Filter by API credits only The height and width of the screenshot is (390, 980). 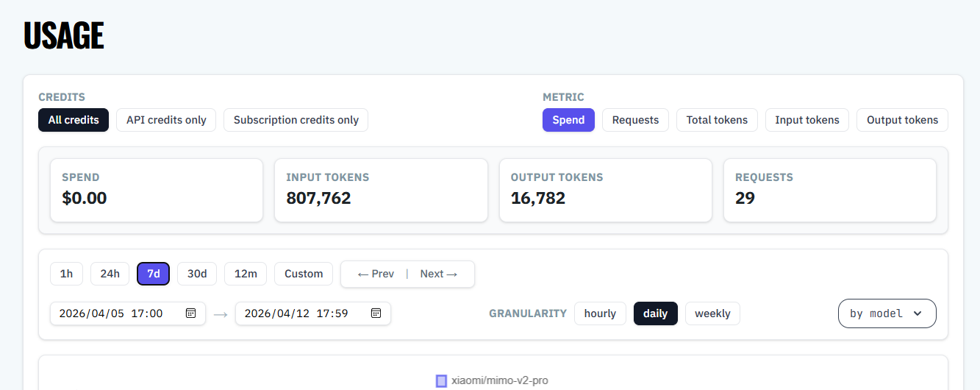[166, 120]
